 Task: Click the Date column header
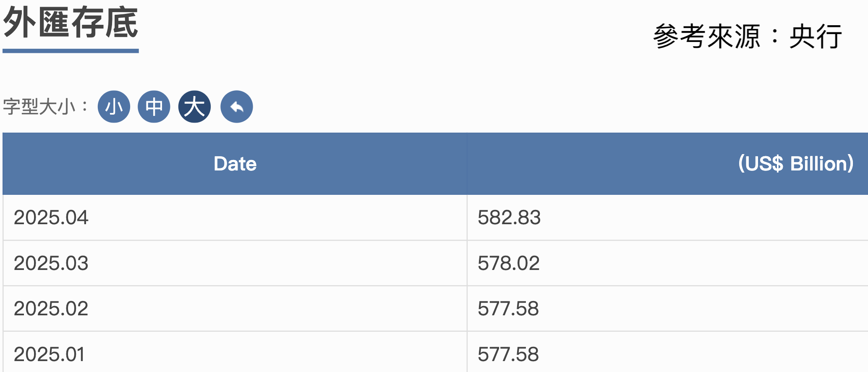(235, 164)
